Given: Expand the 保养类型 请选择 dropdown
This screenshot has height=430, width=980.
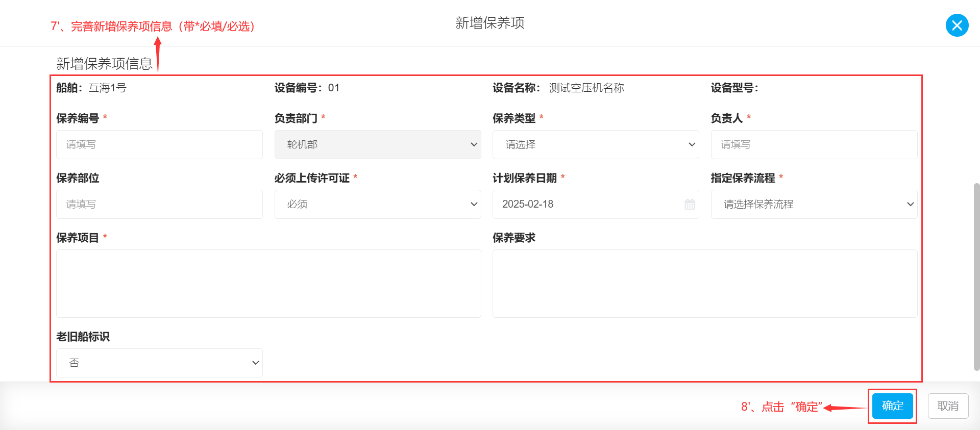Looking at the screenshot, I should coord(596,144).
